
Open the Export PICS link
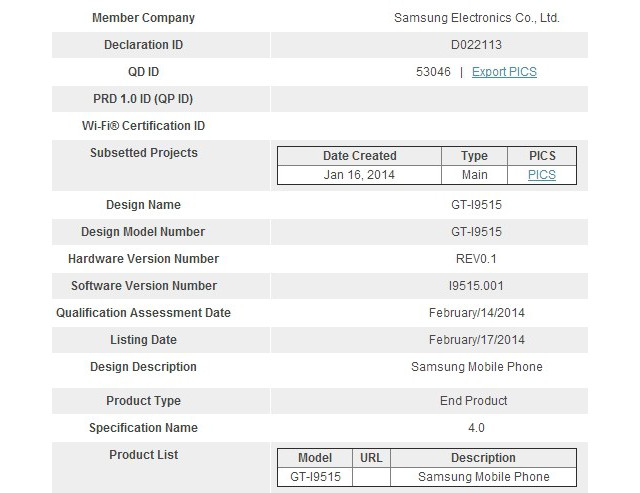click(x=504, y=72)
